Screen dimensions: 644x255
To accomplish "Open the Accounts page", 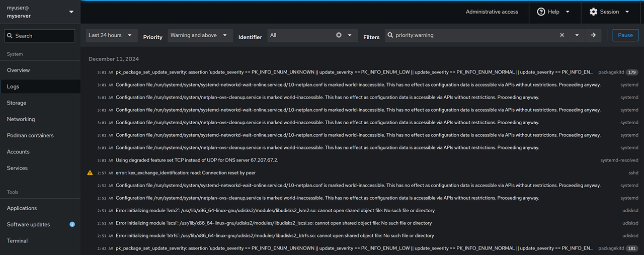I will (40, 151).
